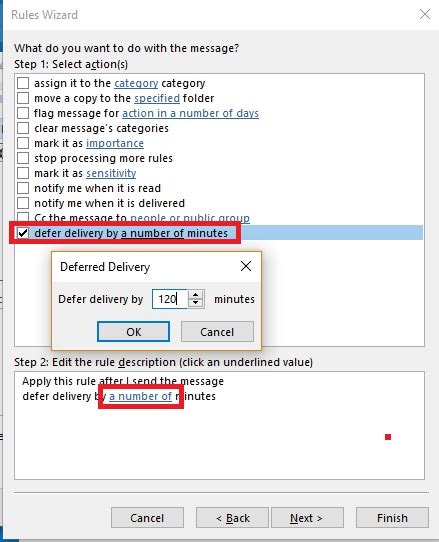Open the 'specified' folder link
The width and height of the screenshot is (439, 542).
[x=157, y=99]
